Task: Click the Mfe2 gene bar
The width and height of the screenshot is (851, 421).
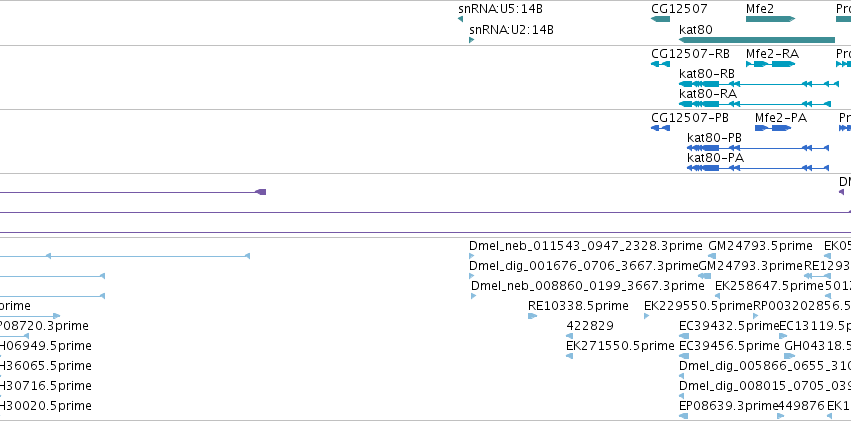Action: (x=771, y=19)
